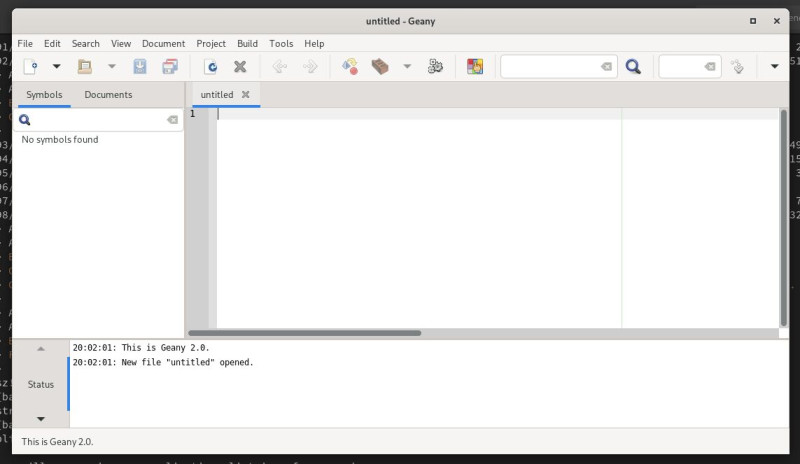Select 'New file "untitled" opened.' log line

click(163, 362)
